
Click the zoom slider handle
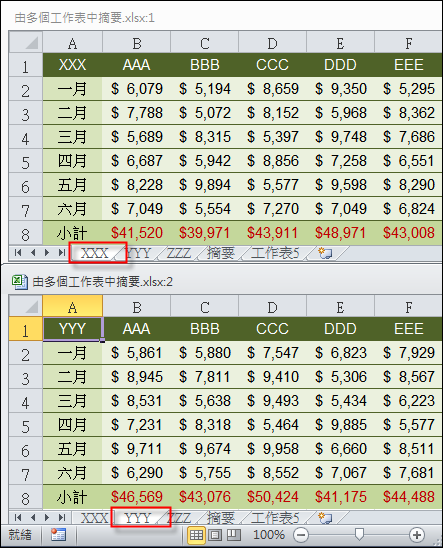(359, 534)
